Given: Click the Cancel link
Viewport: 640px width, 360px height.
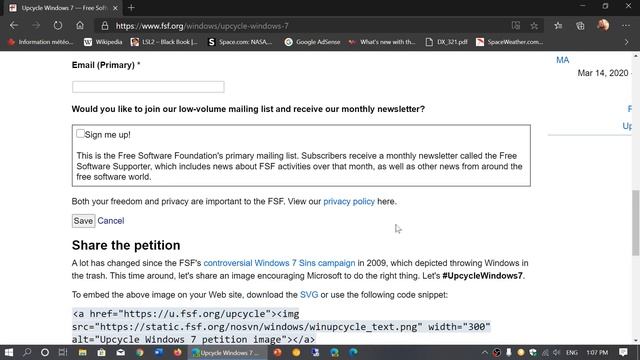Looking at the screenshot, I should 111,221.
